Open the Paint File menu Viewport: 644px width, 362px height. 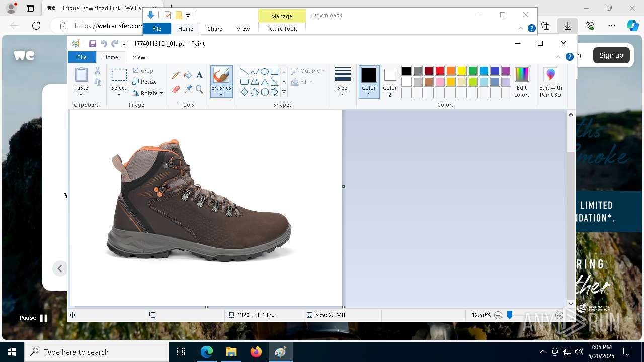82,57
